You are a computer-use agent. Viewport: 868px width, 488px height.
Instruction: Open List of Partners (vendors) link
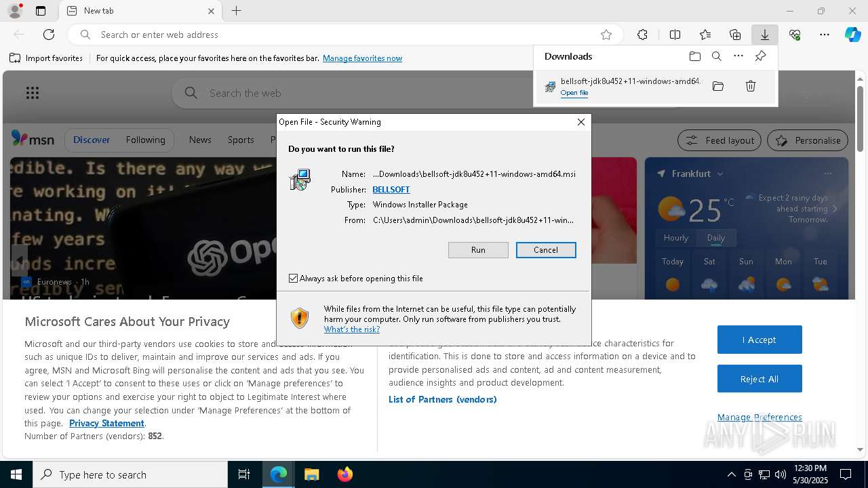tap(443, 399)
